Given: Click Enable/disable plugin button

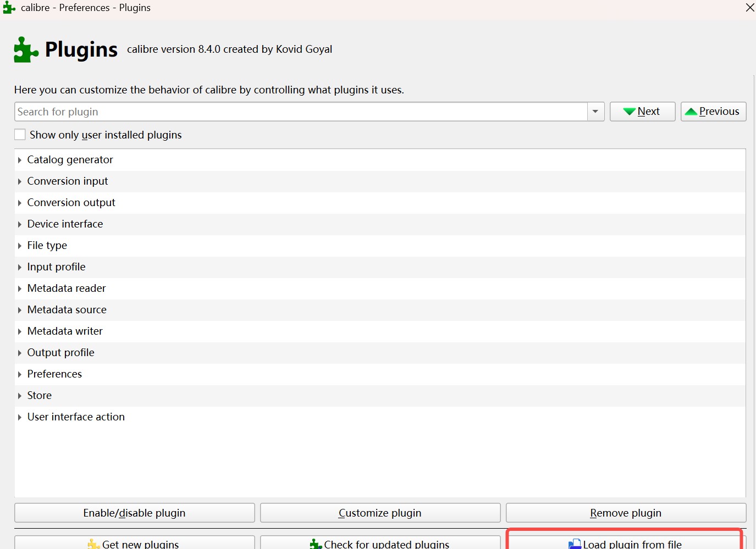Looking at the screenshot, I should pyautogui.click(x=134, y=513).
